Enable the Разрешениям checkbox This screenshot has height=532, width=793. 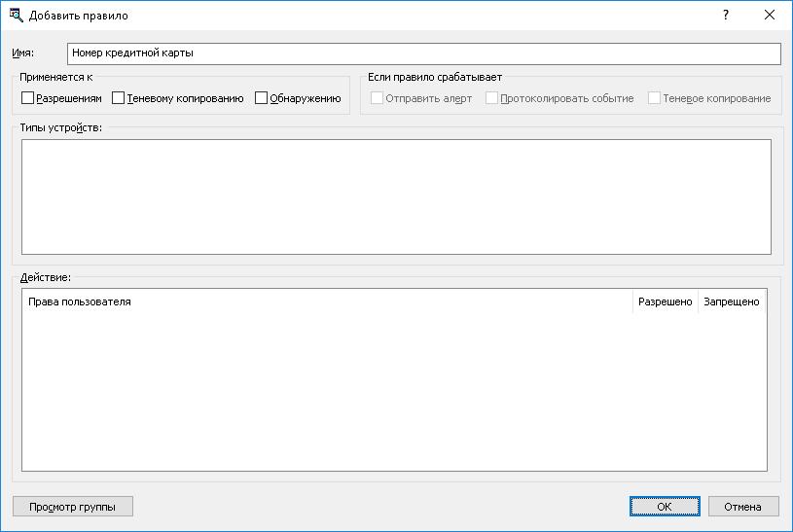(x=28, y=98)
